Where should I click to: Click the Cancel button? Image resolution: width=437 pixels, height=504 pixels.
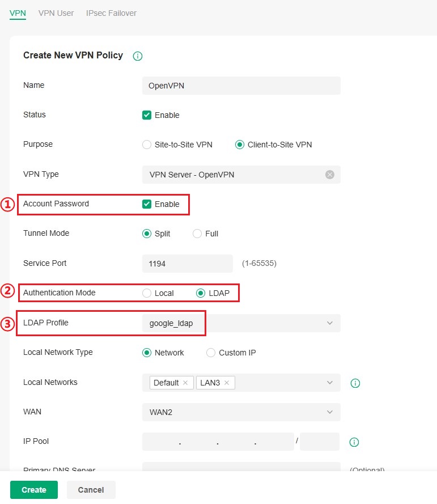(91, 490)
